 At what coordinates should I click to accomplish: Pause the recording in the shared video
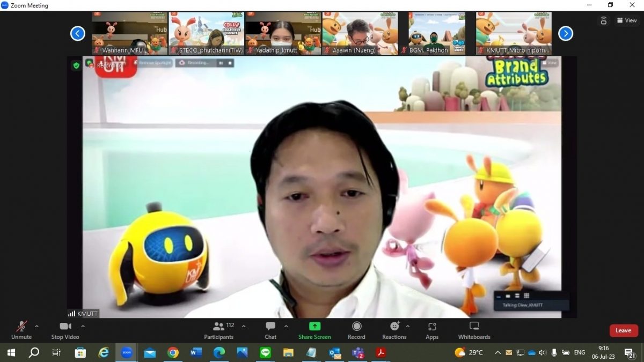(x=220, y=63)
